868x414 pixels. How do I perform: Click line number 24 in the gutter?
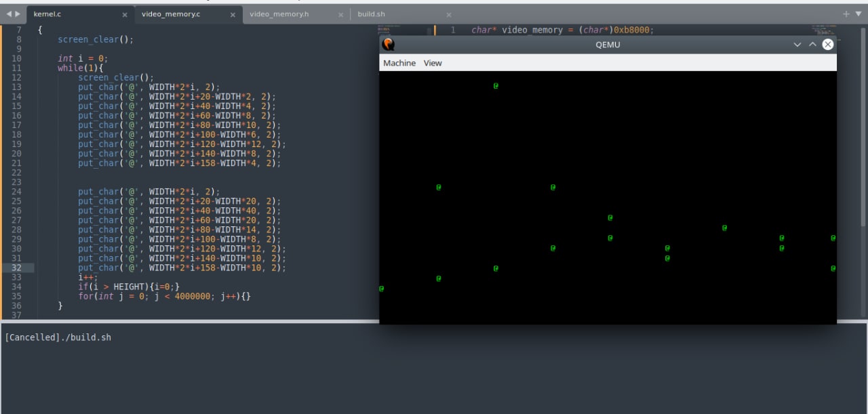[17, 192]
